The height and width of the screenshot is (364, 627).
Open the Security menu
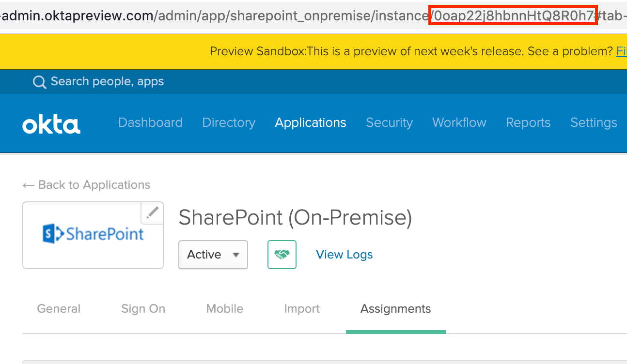(x=389, y=123)
